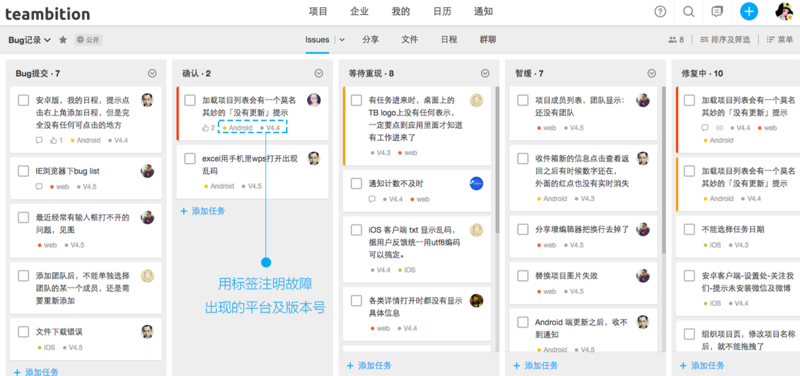Click the blue avatar on 通知计数不及时
The width and height of the screenshot is (800, 376).
pos(476,184)
